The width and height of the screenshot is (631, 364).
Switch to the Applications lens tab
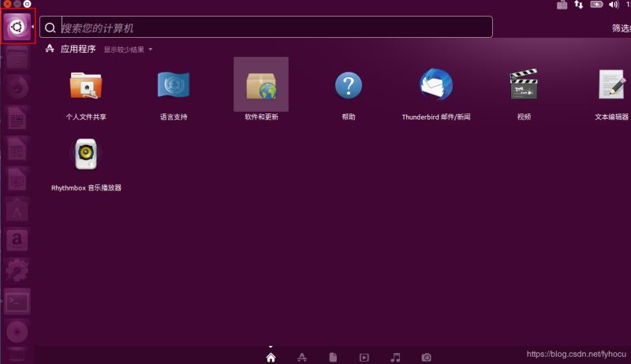tap(302, 357)
